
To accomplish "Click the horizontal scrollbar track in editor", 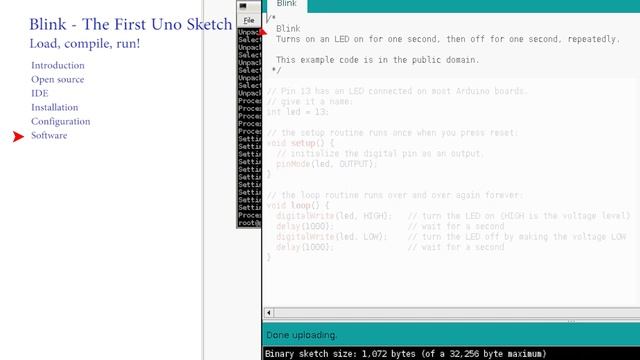I will pyautogui.click(x=457, y=313).
